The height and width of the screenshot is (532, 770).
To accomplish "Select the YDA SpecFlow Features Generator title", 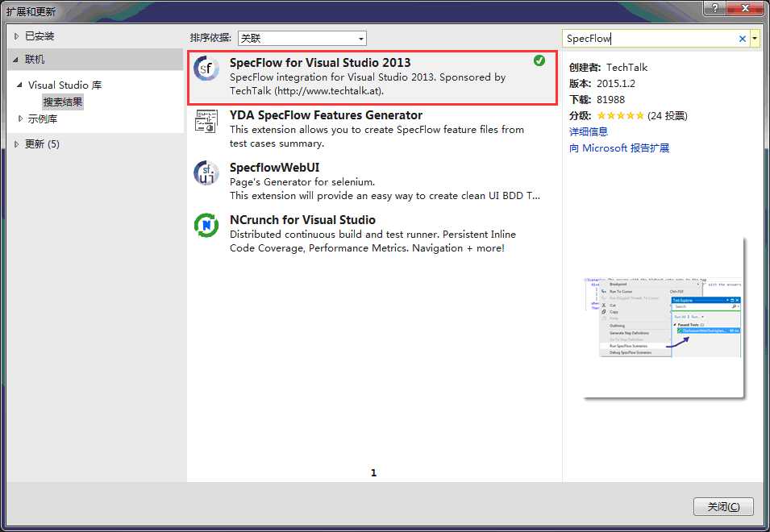I will 326,115.
